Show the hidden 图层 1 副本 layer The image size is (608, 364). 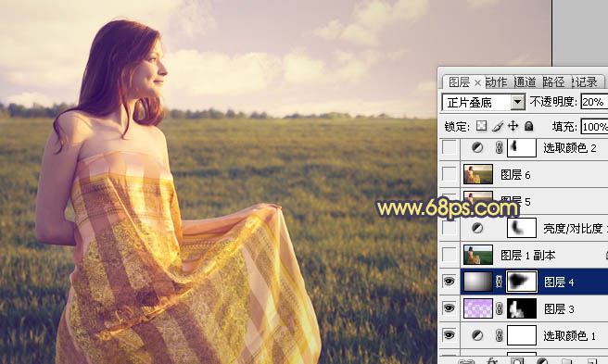pyautogui.click(x=450, y=255)
